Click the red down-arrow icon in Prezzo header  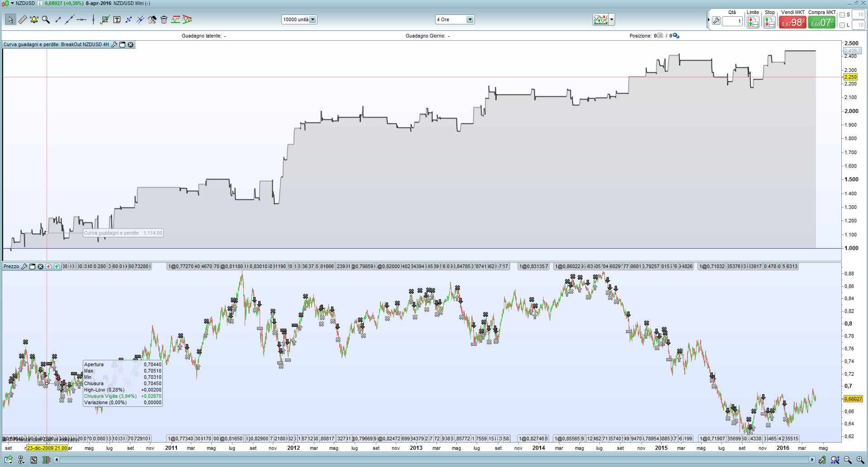tap(48, 266)
